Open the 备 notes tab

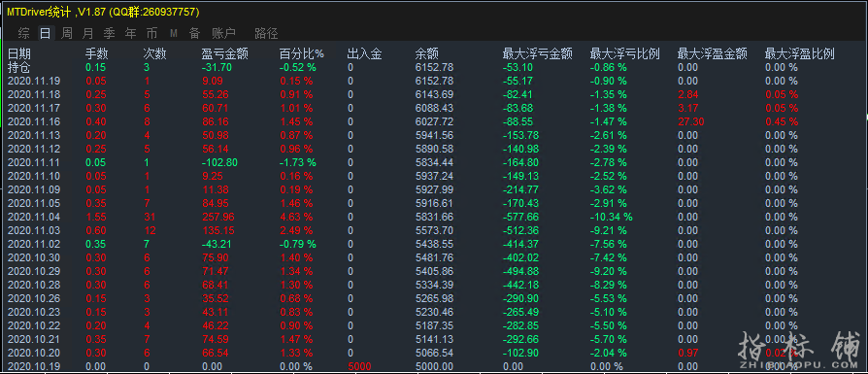pos(194,33)
